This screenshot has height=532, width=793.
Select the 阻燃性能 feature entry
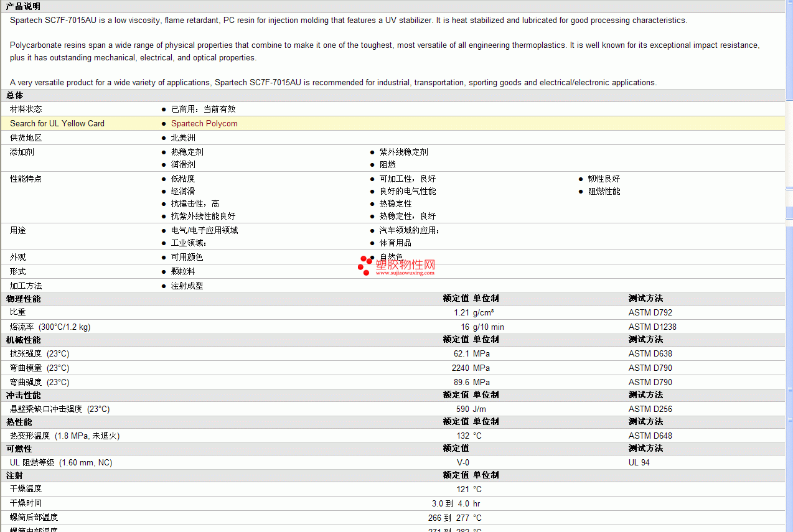(x=604, y=191)
